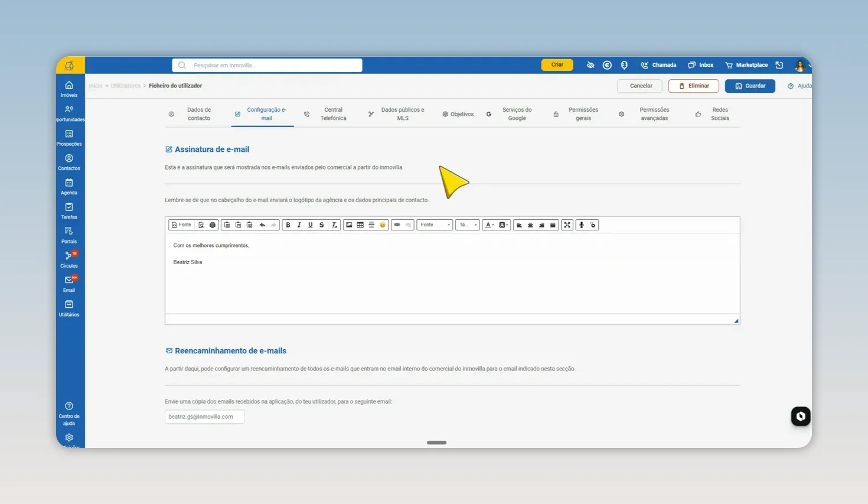This screenshot has width=868, height=504.
Task: Click the Cancelar button
Action: [641, 86]
